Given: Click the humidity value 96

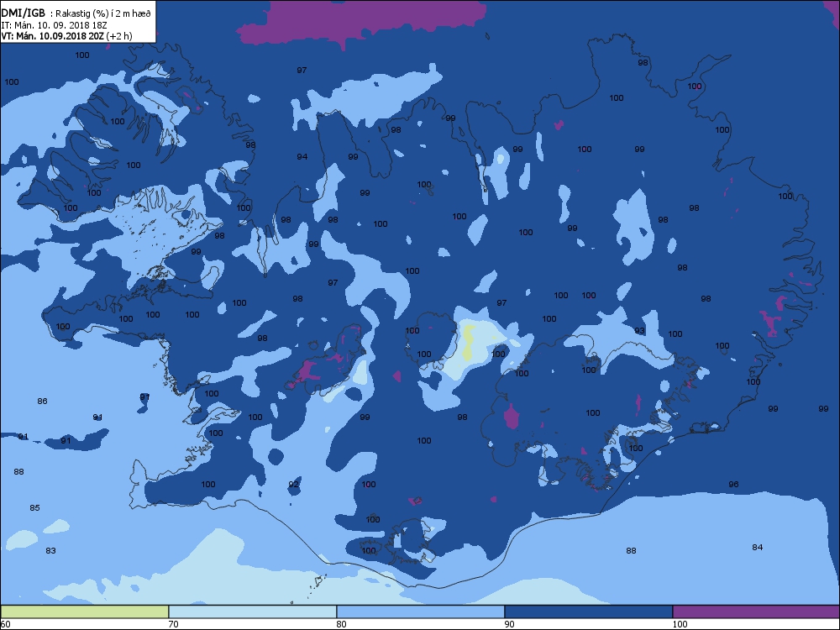Looking at the screenshot, I should click(733, 484).
